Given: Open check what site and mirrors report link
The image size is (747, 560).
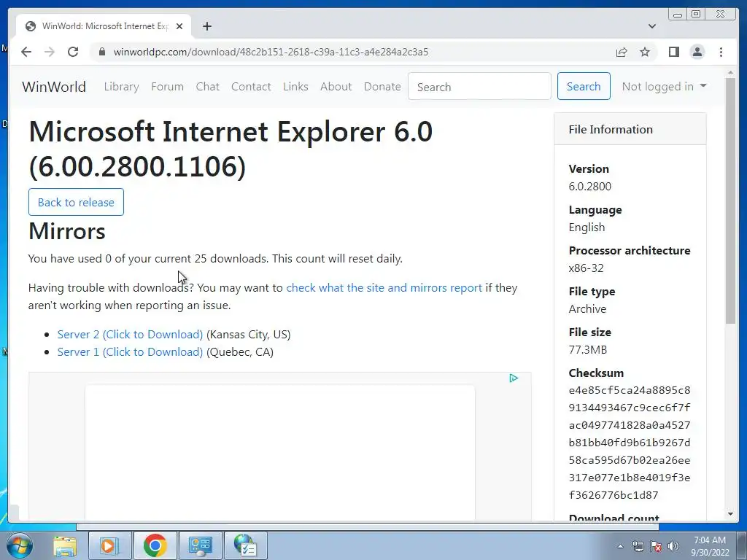Looking at the screenshot, I should click(x=384, y=287).
